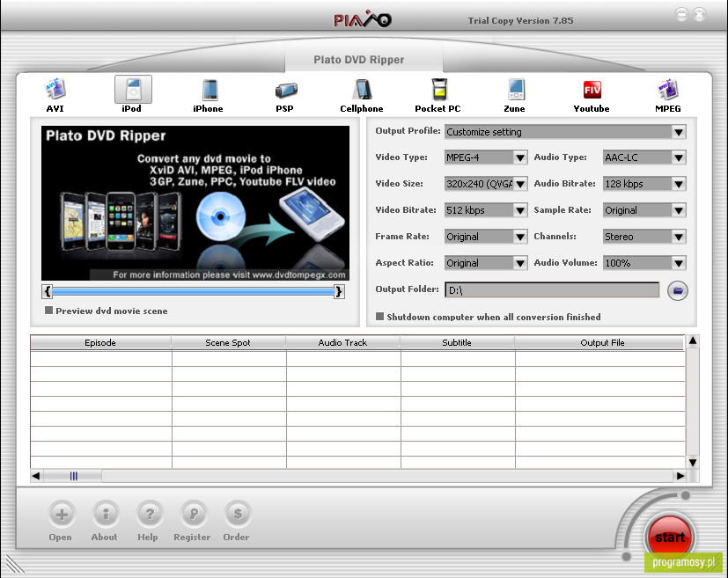728x578 pixels.
Task: Select the MPEG format icon
Action: click(x=667, y=90)
